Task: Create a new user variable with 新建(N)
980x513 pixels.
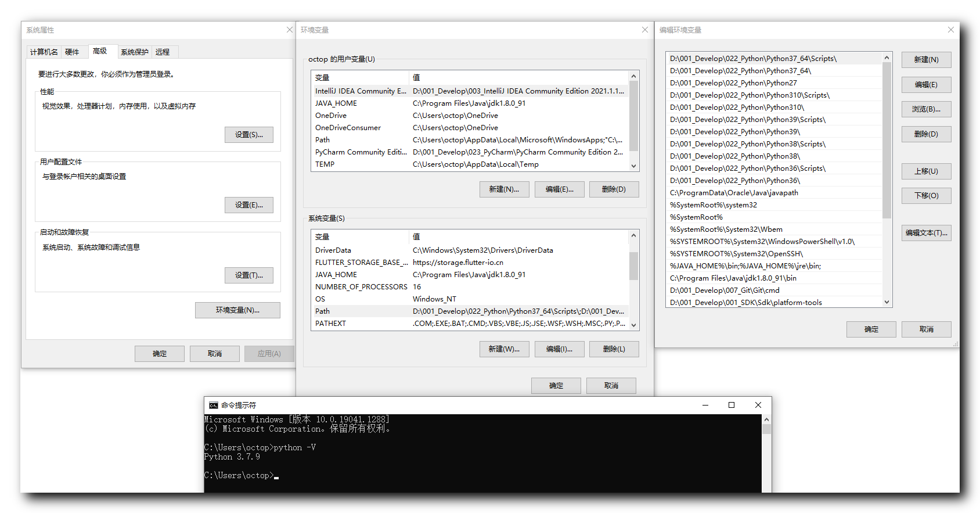Action: coord(505,189)
